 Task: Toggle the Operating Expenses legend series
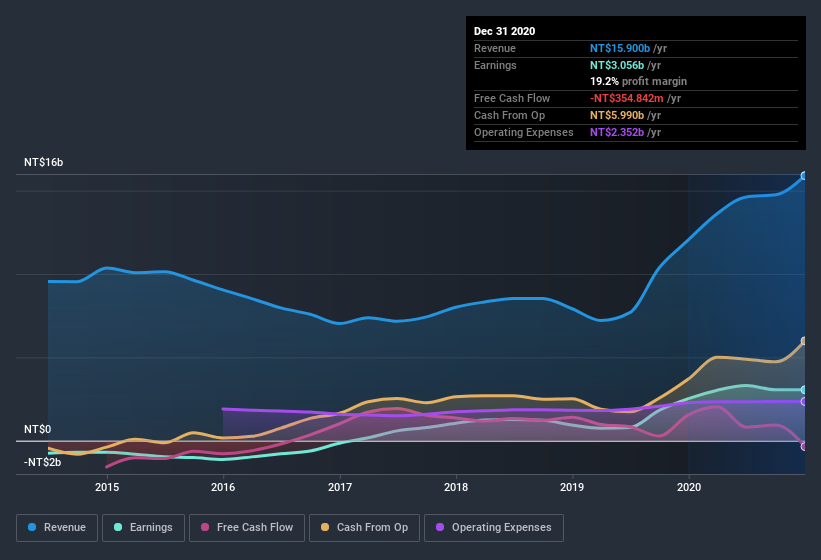click(x=494, y=528)
